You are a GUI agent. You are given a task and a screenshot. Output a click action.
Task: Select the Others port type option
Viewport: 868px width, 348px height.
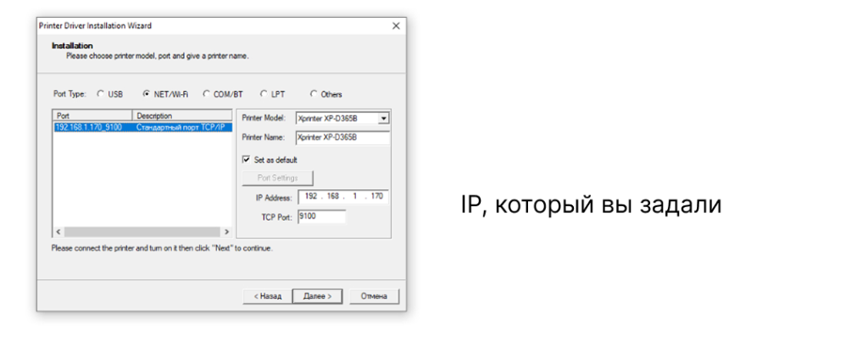314,94
